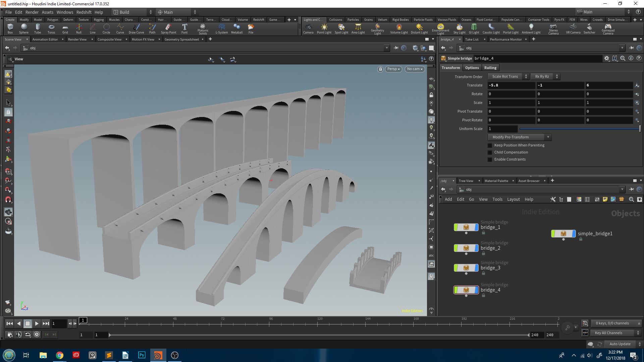
Task: Open Photoshop from the taskbar
Action: click(x=142, y=355)
